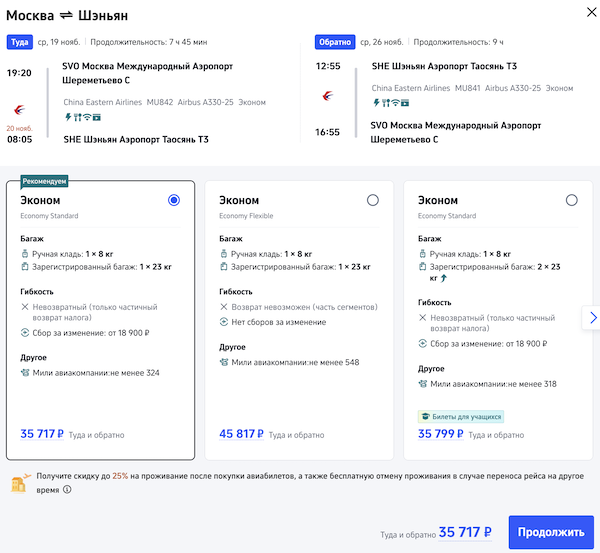Click China Eastern logo on outbound flight
The image size is (600, 553).
[18, 109]
